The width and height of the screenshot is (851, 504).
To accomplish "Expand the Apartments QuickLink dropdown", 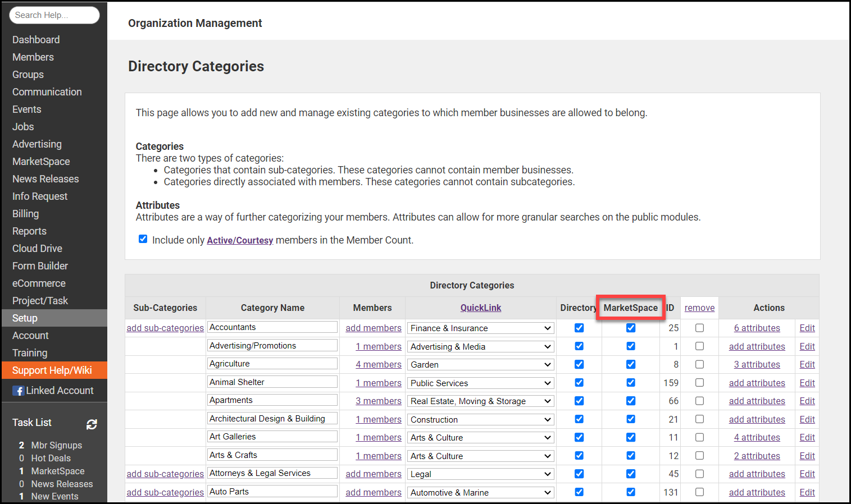I will tap(480, 401).
